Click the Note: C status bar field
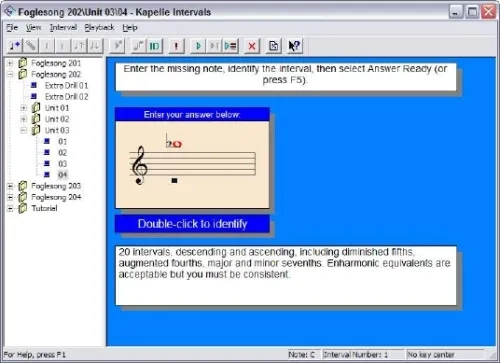The width and height of the screenshot is (500, 363). tap(304, 354)
